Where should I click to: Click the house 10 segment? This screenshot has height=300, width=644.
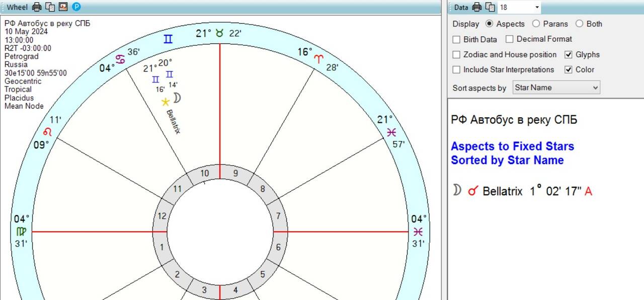point(204,174)
